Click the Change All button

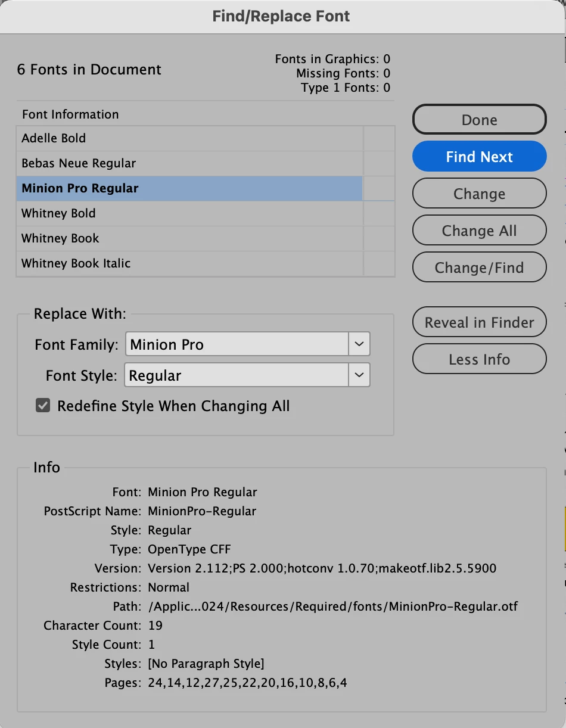[x=479, y=231]
